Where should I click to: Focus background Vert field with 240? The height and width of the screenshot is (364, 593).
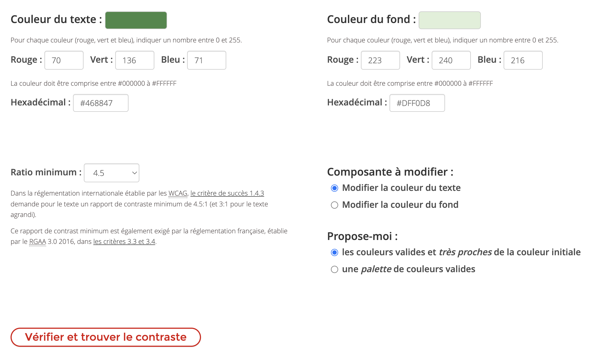pyautogui.click(x=451, y=60)
